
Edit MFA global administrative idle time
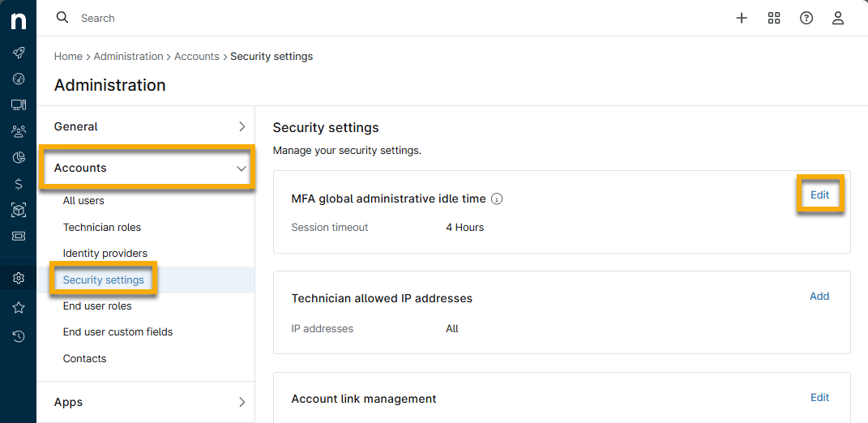pyautogui.click(x=819, y=194)
